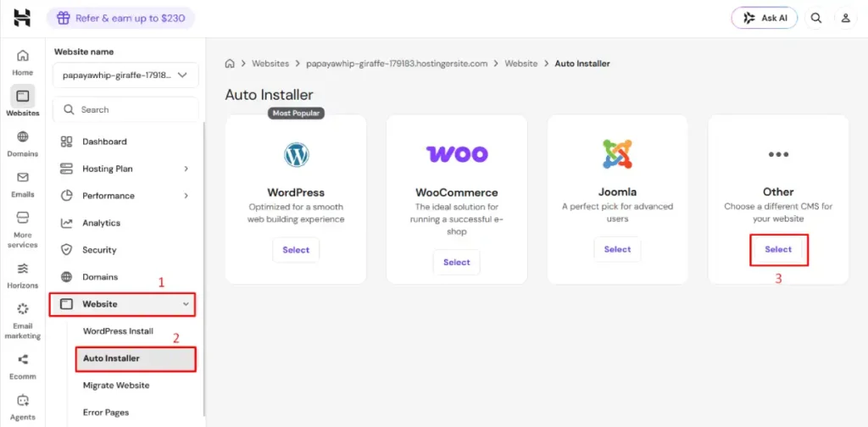Click the three-dots Other icon
868x427 pixels.
pos(778,154)
